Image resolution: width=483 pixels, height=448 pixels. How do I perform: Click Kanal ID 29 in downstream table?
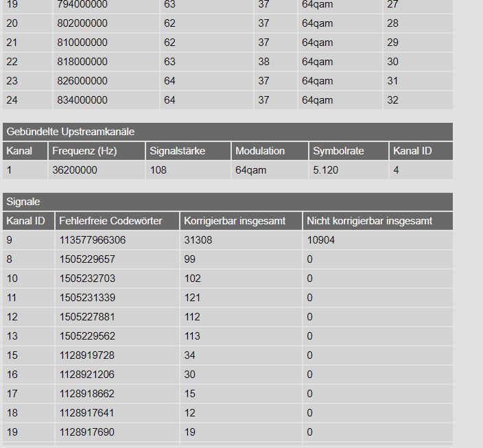(x=392, y=43)
